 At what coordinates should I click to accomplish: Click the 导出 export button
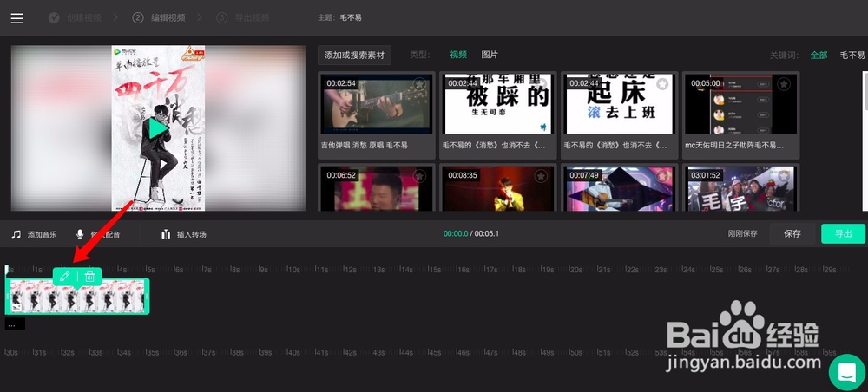pyautogui.click(x=843, y=234)
